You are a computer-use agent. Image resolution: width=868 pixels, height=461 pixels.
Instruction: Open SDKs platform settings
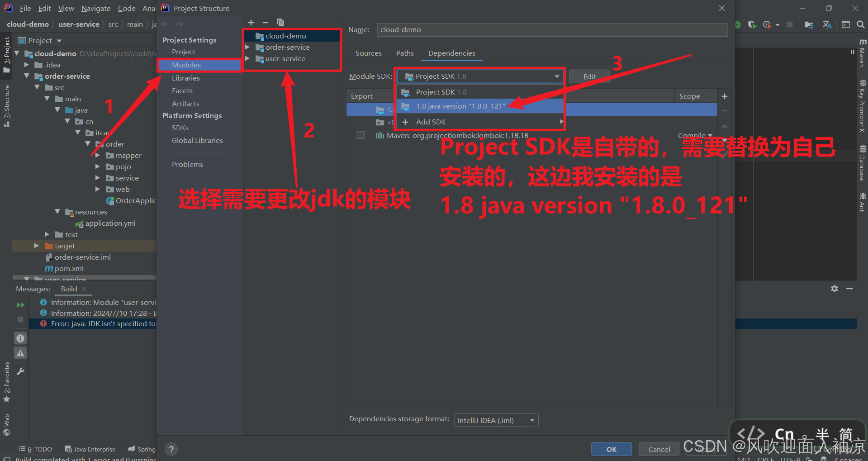pyautogui.click(x=180, y=128)
